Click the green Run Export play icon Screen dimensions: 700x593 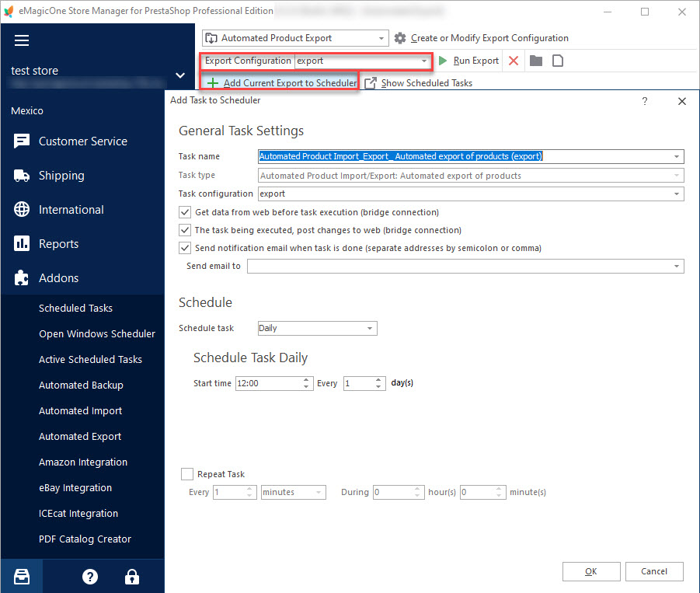pyautogui.click(x=442, y=61)
